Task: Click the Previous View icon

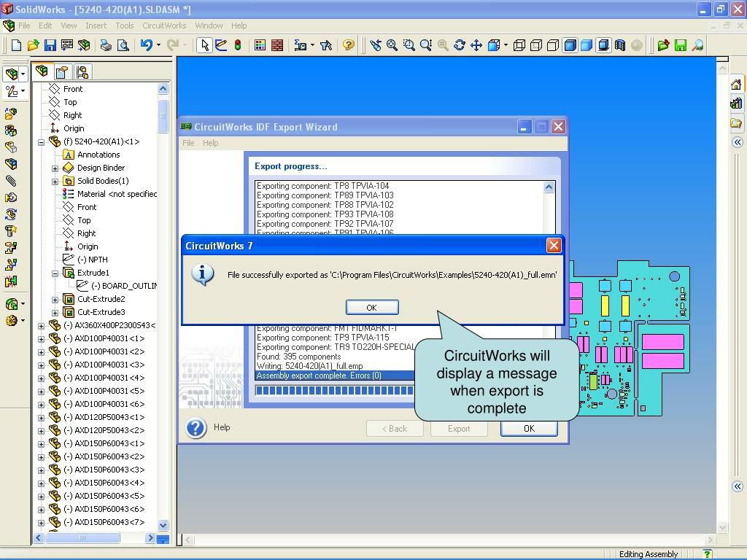Action: click(x=376, y=45)
